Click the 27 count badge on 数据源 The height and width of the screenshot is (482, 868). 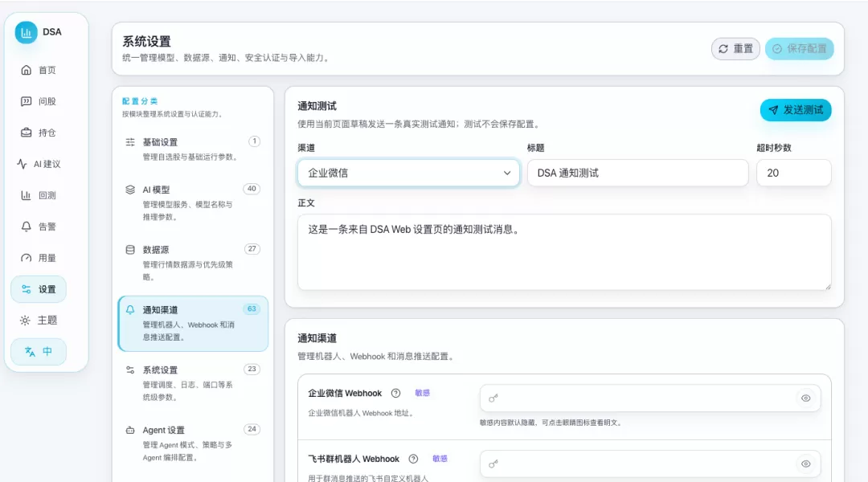tap(252, 249)
